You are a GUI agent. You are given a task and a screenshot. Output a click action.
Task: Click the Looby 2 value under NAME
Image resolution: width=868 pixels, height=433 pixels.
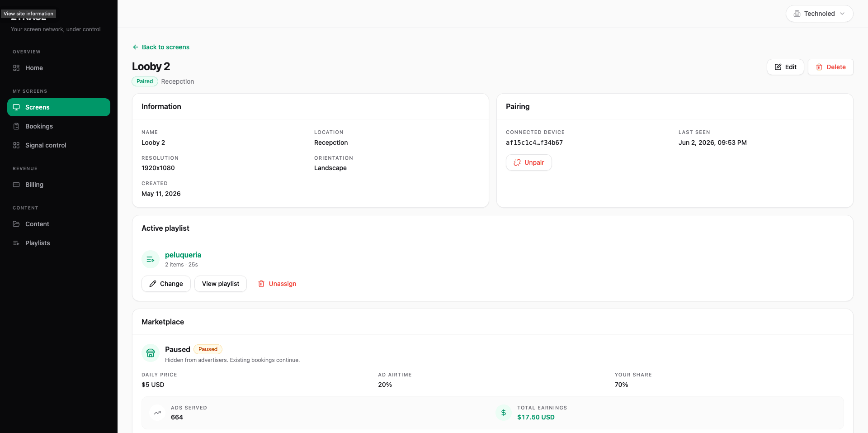coord(153,143)
